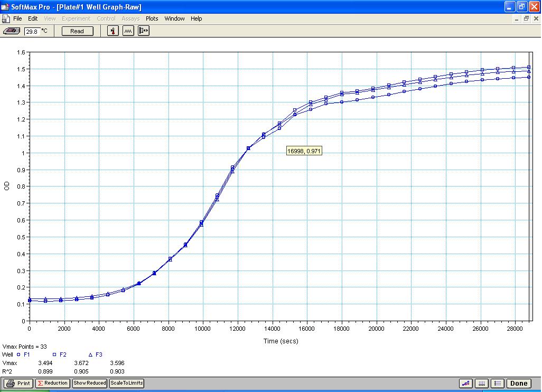Open the Reduction settings button

click(52, 384)
